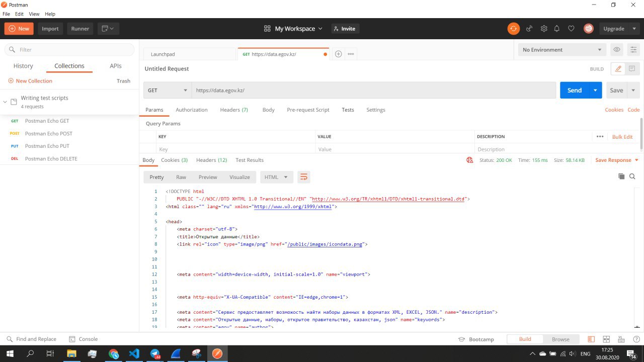Open the File menu

point(6,14)
